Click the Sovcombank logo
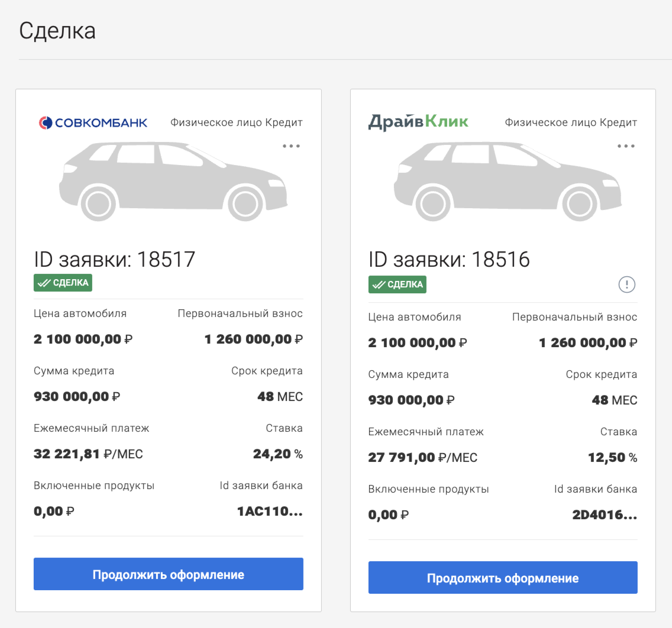The width and height of the screenshot is (672, 628). pos(93,122)
